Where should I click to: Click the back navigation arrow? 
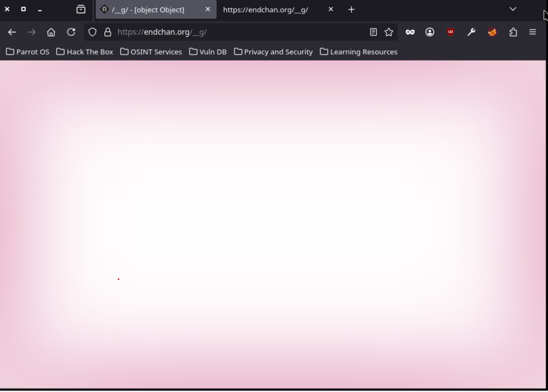[x=12, y=32]
